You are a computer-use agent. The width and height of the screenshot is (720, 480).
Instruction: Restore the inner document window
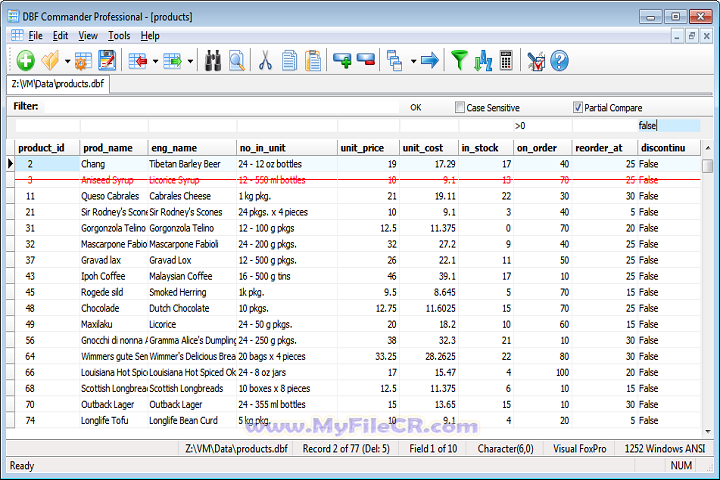692,35
